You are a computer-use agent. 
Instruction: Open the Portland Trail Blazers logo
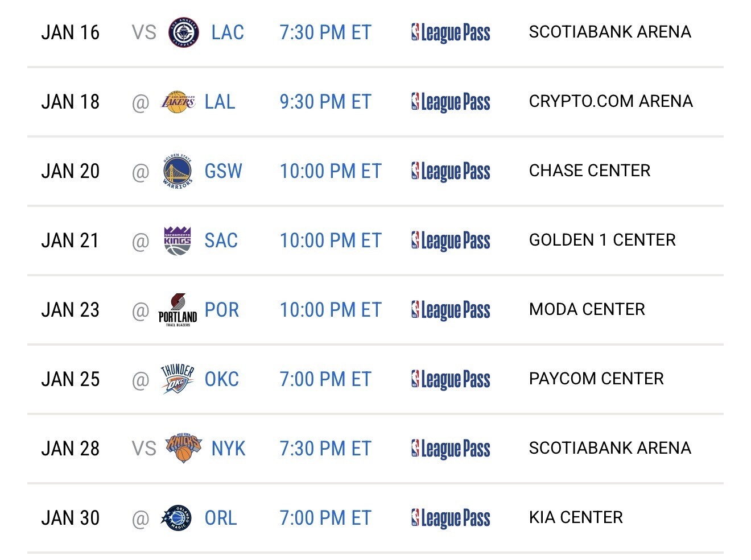pos(178,310)
